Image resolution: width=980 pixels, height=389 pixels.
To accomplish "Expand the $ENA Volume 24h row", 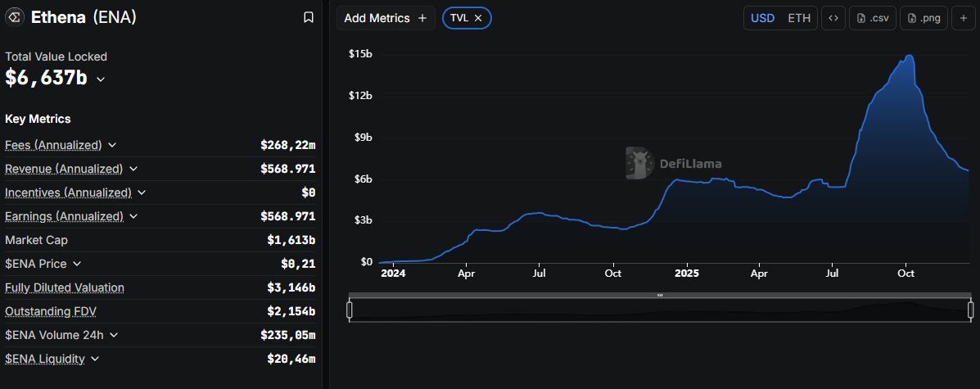I will [x=114, y=335].
